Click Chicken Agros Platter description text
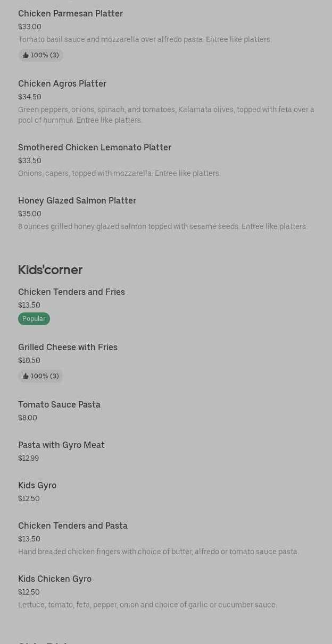Screen dimensions: 332x644 166,115
